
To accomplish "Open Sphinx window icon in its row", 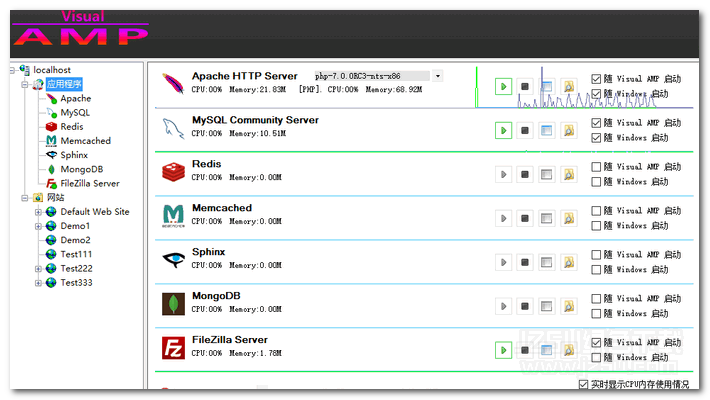I will (x=547, y=262).
